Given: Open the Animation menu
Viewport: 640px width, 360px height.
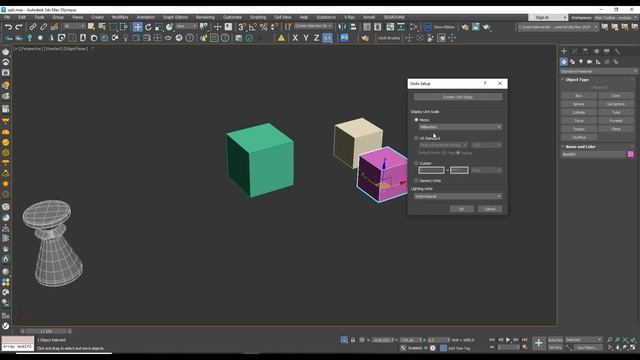Looking at the screenshot, I should [146, 17].
